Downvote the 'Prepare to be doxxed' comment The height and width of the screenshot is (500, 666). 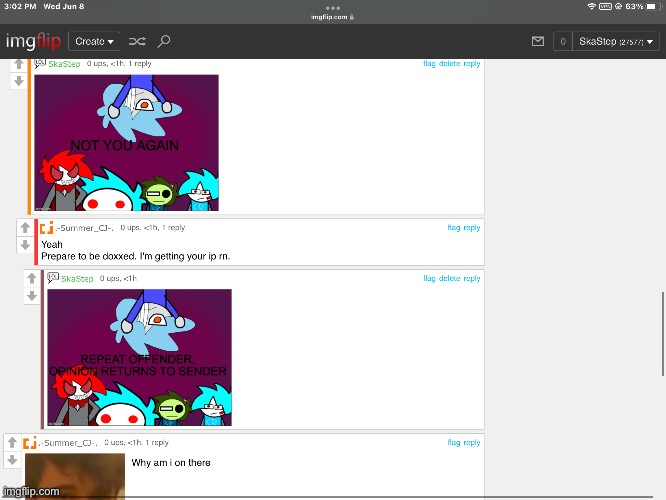click(25, 245)
